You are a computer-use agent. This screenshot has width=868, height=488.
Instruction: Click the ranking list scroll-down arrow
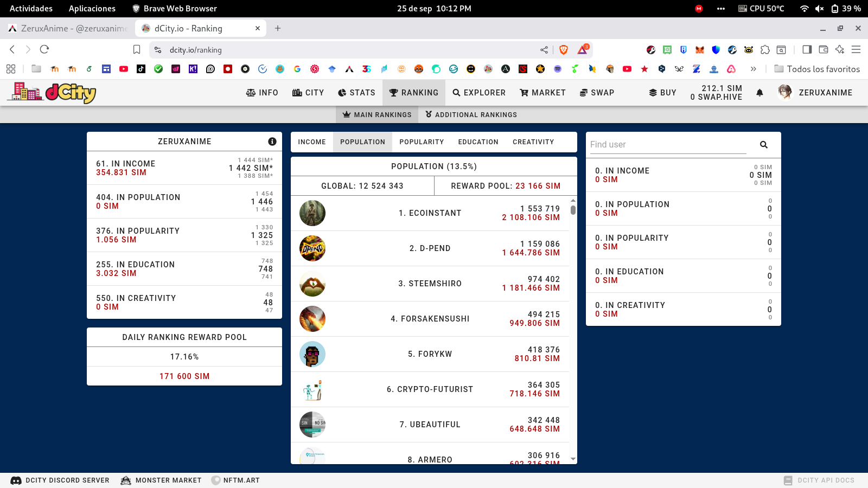573,459
